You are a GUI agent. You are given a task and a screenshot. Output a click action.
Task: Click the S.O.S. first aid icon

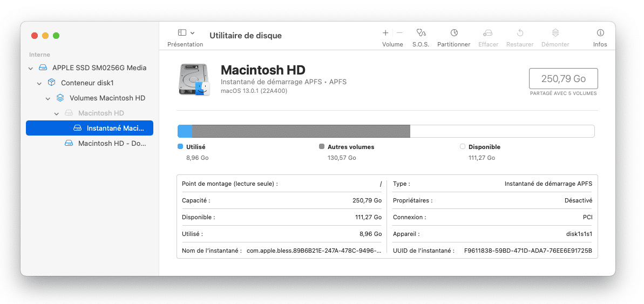pos(421,33)
